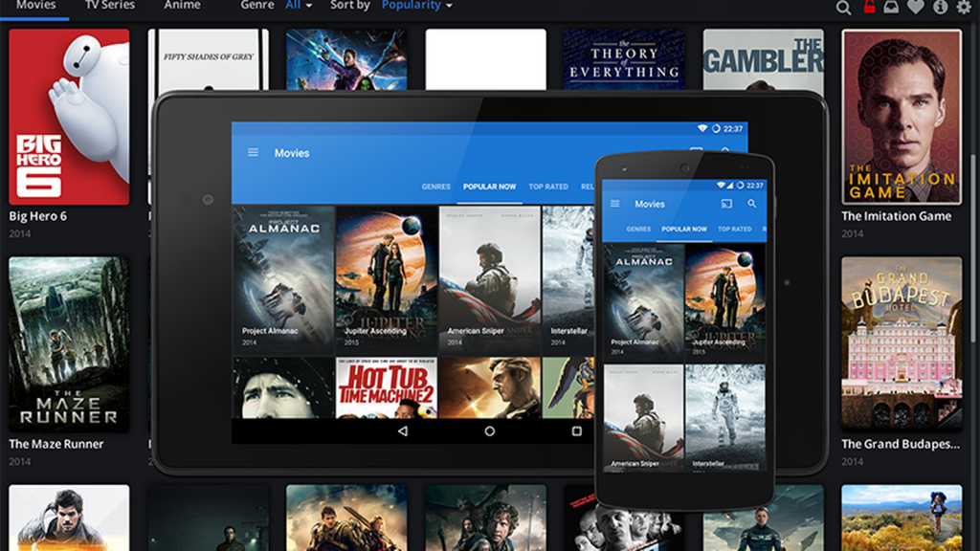Screen dimensions: 980x551
Task: Open The Imitation Game poster
Action: coord(902,117)
